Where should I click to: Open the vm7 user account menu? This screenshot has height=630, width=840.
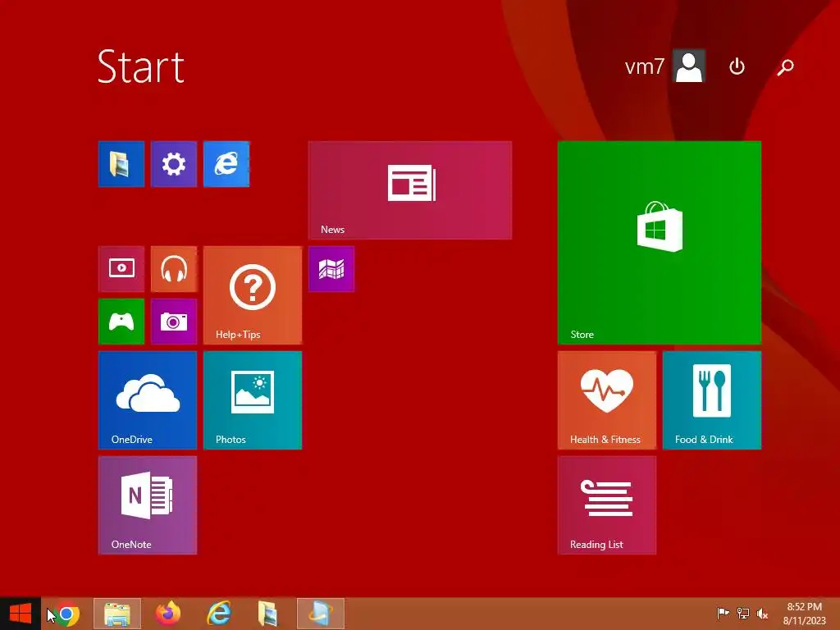point(664,66)
